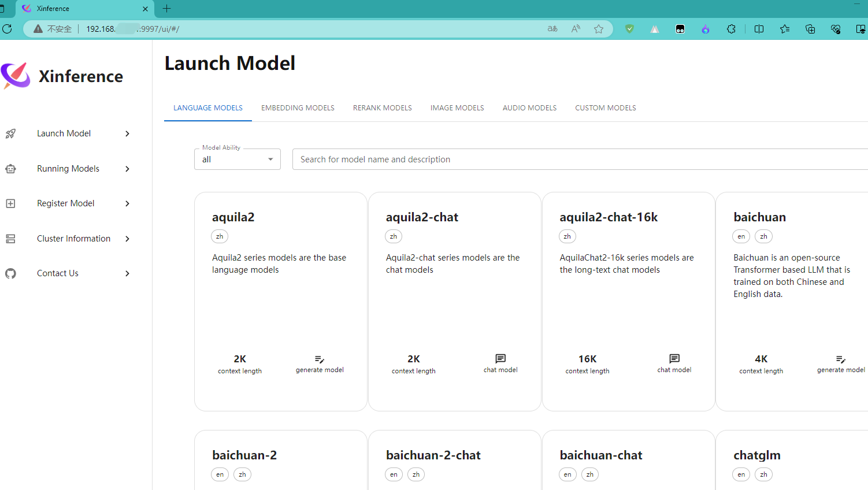Click the 4K context length value on baichuan

click(761, 359)
